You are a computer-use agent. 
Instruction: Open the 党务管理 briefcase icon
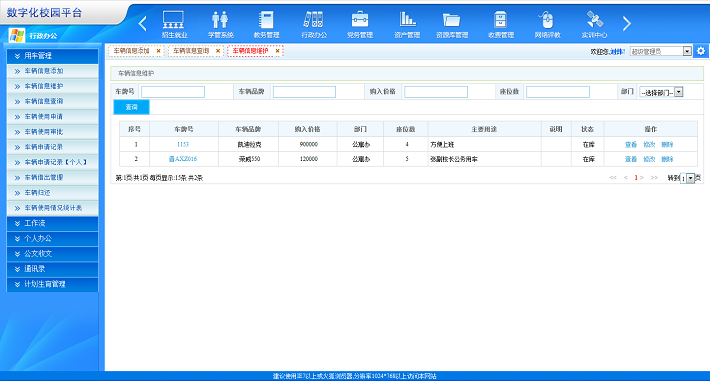(360, 20)
